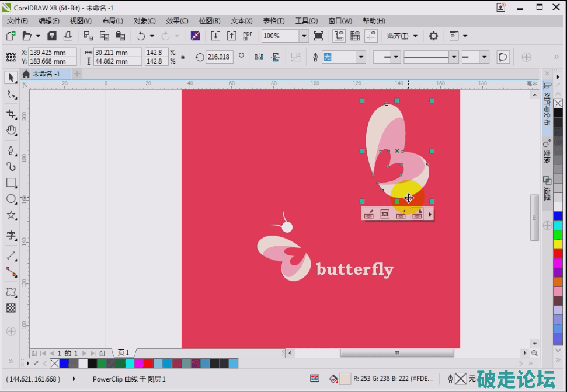Activate the Polygon star tool
This screenshot has height=392, width=567.
tap(11, 215)
